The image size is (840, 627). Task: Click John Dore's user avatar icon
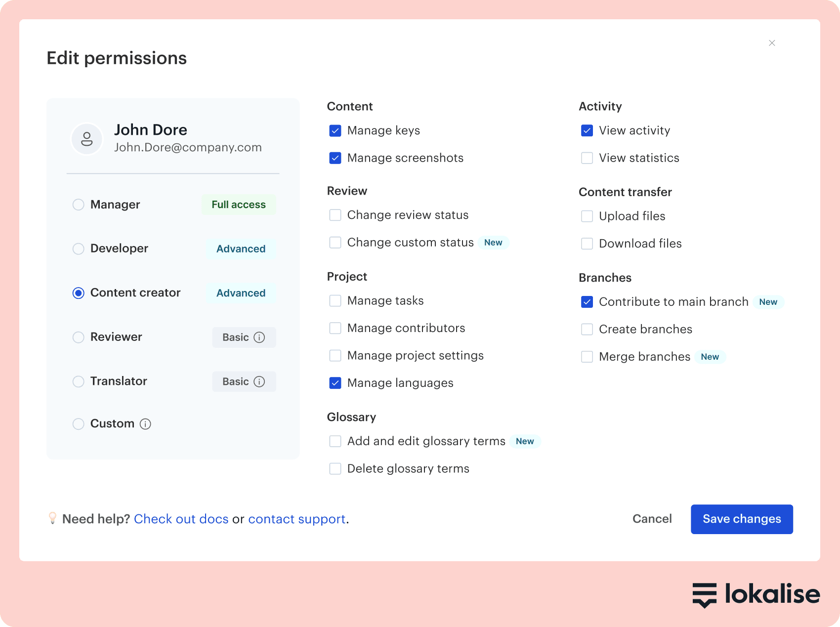click(x=87, y=139)
